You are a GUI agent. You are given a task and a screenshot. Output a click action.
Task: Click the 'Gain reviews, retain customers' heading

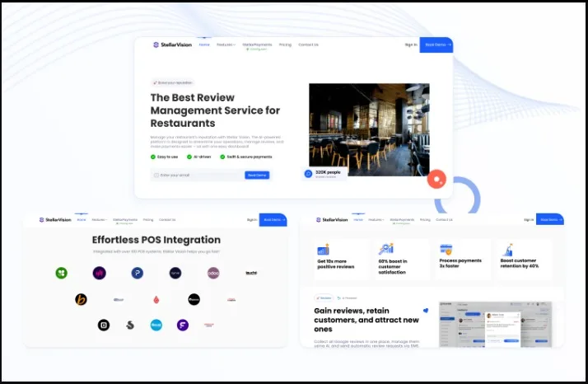pos(366,320)
